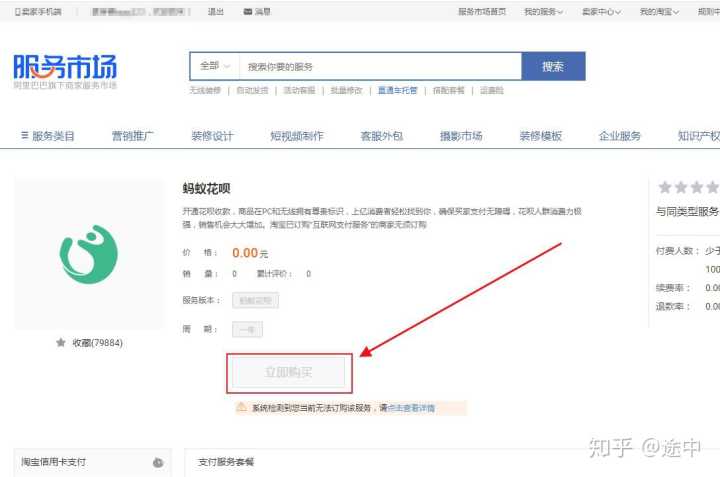Viewport: 720px width, 477px height.
Task: Open the 摄影市场 nav tab
Action: pyautogui.click(x=461, y=136)
